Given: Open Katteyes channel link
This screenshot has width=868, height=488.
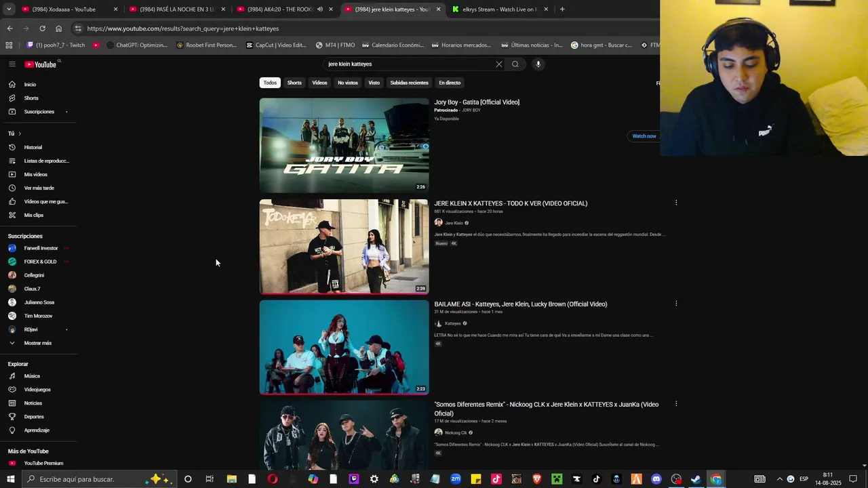Looking at the screenshot, I should tap(452, 324).
